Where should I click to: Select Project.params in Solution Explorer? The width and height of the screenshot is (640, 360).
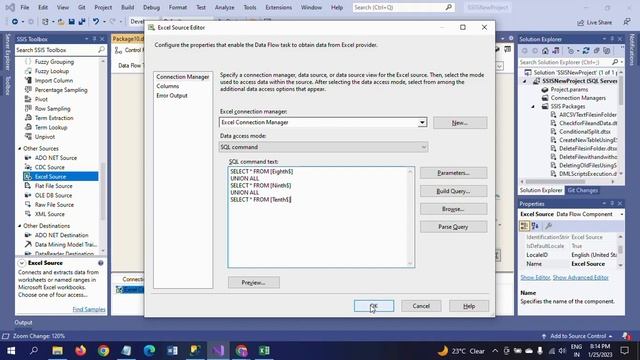click(x=569, y=89)
